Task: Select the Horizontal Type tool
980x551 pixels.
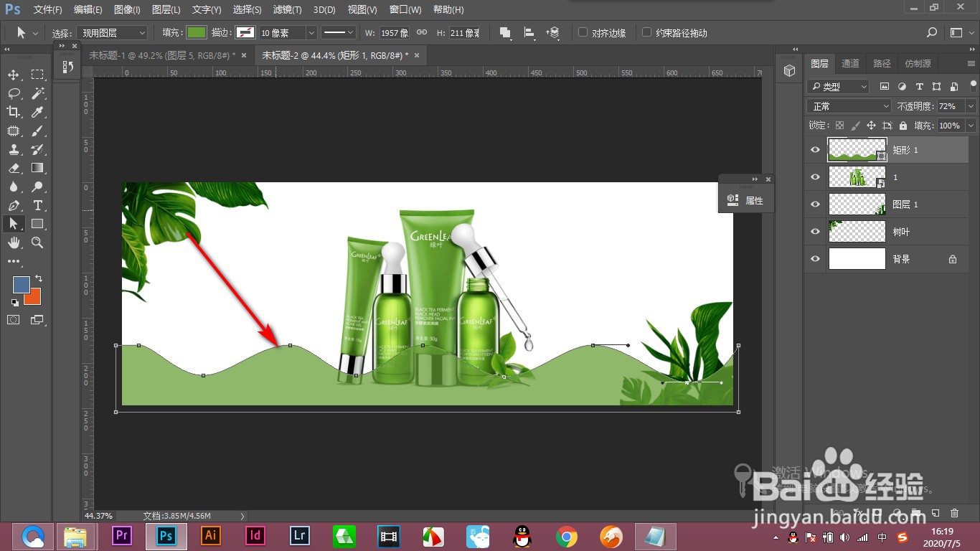Action: point(38,205)
